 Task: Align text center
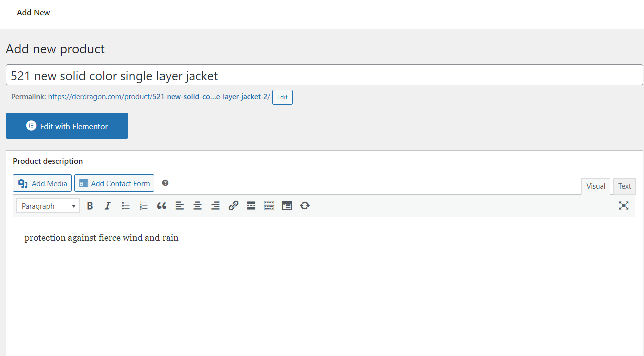point(198,206)
